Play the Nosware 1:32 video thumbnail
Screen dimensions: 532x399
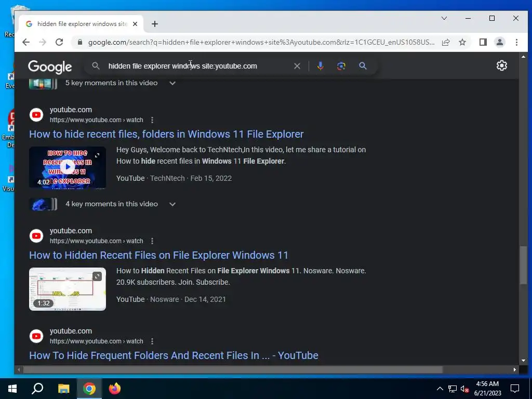(x=68, y=289)
